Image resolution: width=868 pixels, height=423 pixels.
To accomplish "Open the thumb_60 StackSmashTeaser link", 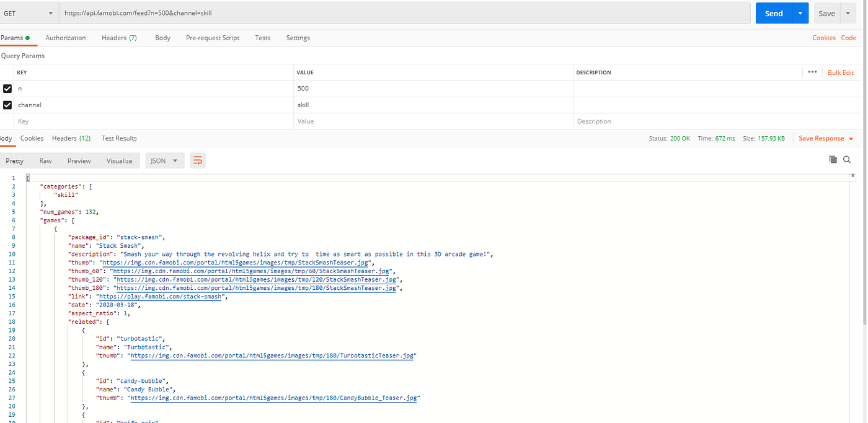I will coord(252,271).
